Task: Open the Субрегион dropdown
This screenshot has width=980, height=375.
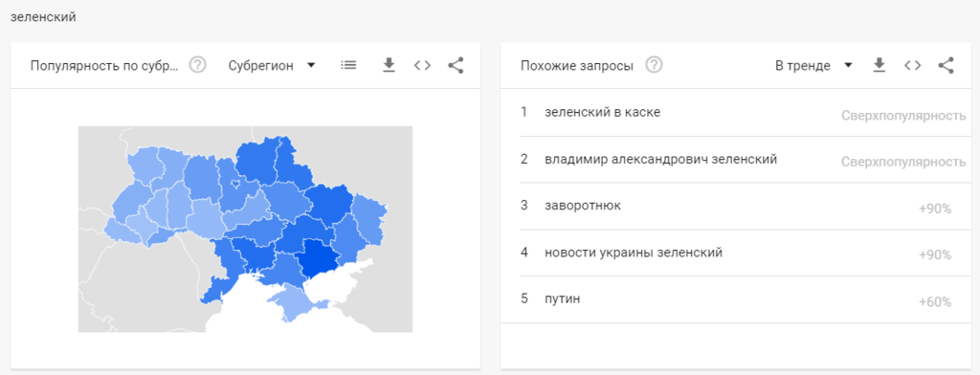Action: pyautogui.click(x=272, y=66)
